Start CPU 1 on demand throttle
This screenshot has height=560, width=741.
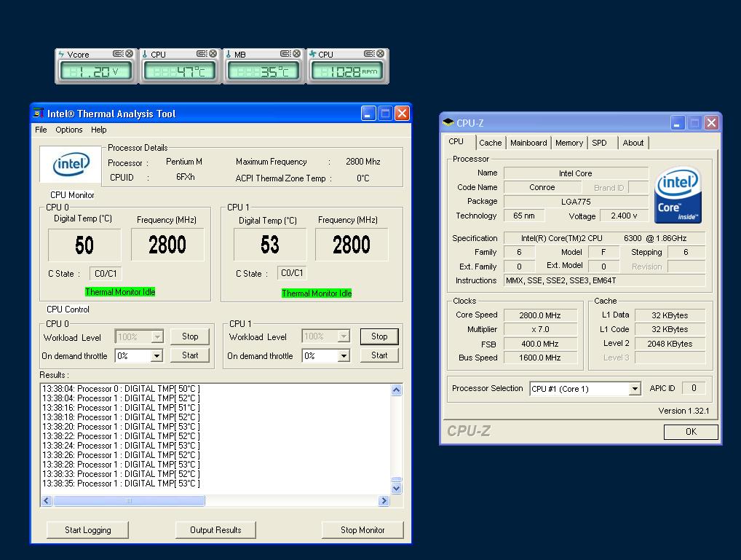379,355
